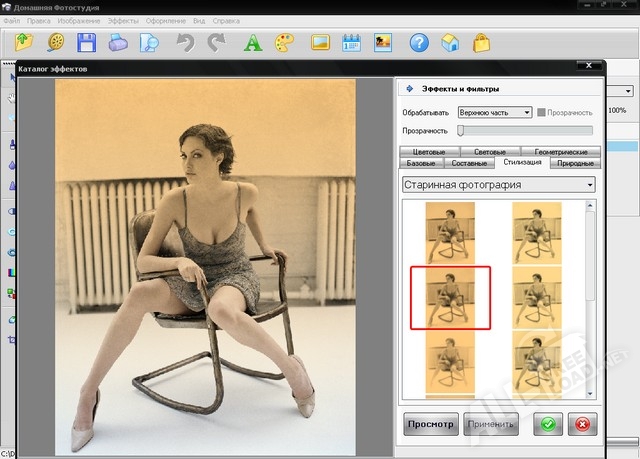Click the green checkmark OK button

click(547, 423)
